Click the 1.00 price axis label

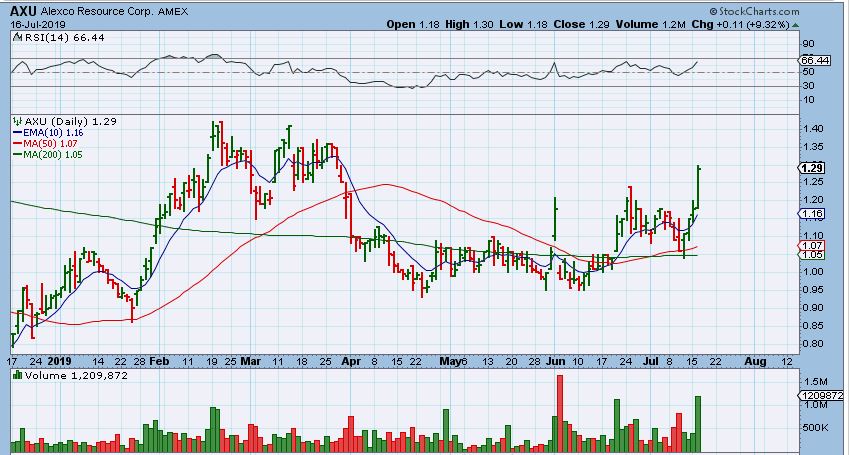(814, 272)
